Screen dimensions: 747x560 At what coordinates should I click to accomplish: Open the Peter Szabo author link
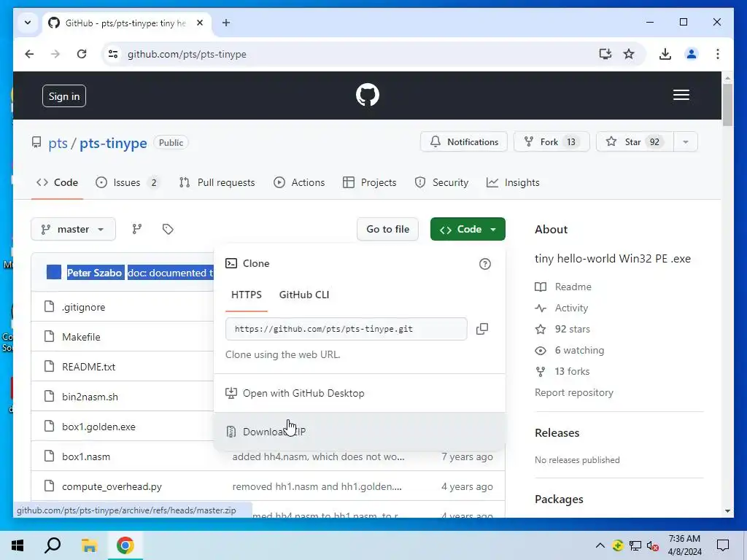point(94,273)
